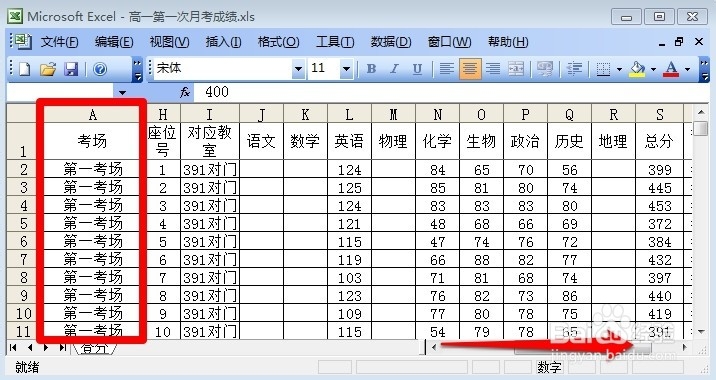Open the 格式(O) menu
The image size is (716, 380).
[279, 42]
